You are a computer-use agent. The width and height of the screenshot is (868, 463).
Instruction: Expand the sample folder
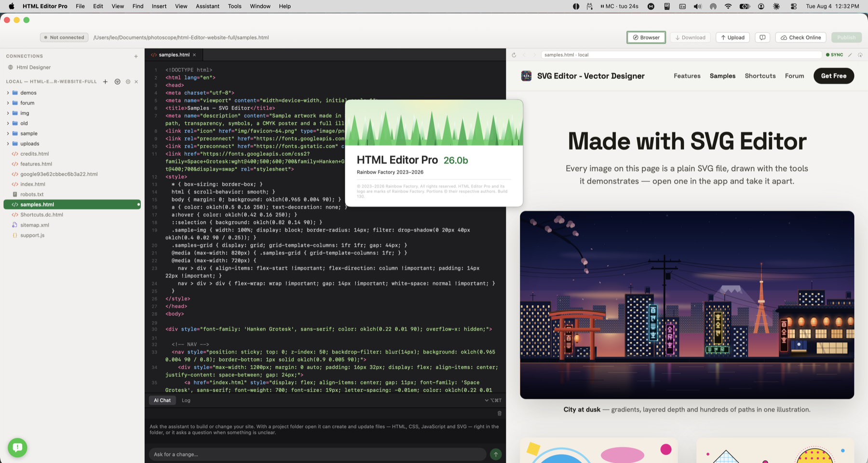tap(8, 134)
